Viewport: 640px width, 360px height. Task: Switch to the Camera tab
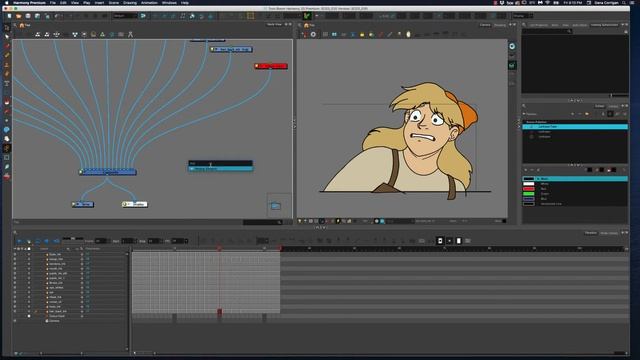(485, 25)
